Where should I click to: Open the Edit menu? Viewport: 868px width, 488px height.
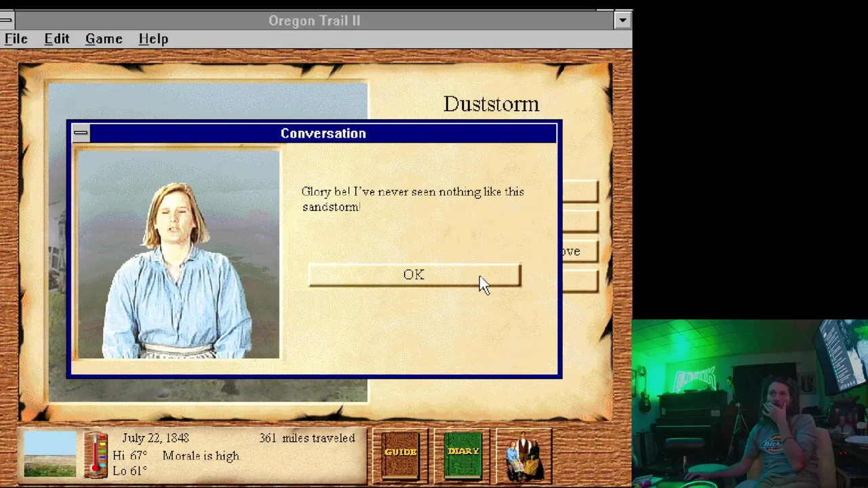pos(57,39)
